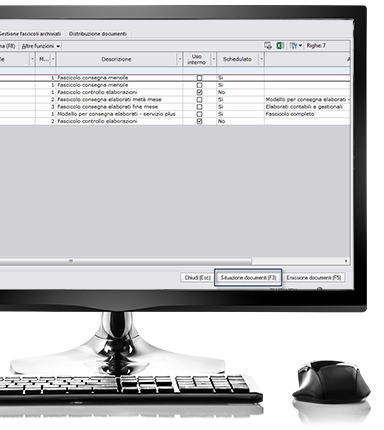Click the horizontal scrollbar right arrow

(346, 261)
